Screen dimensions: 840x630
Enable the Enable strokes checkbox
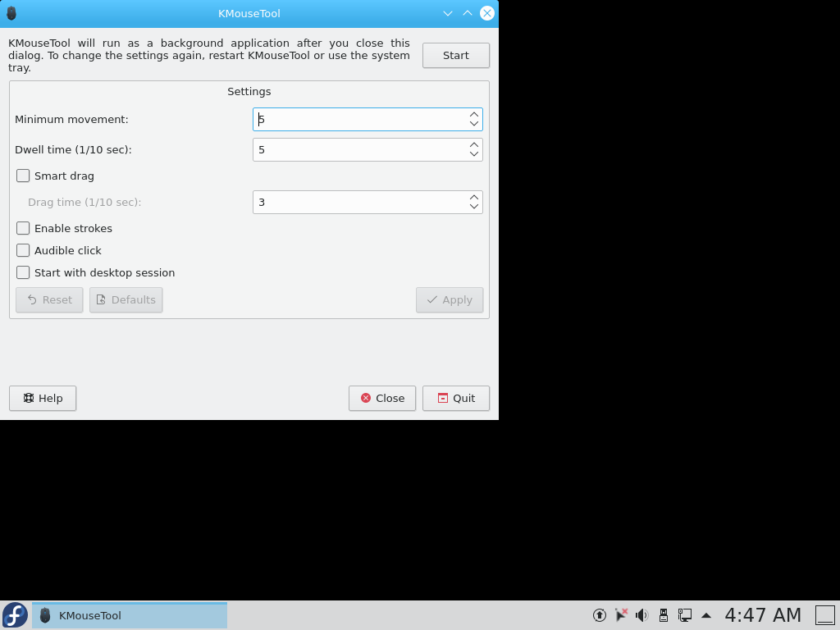pos(23,228)
